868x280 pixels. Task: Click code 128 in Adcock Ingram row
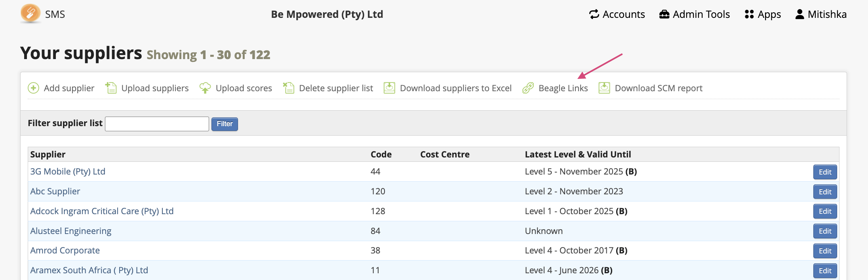point(378,211)
